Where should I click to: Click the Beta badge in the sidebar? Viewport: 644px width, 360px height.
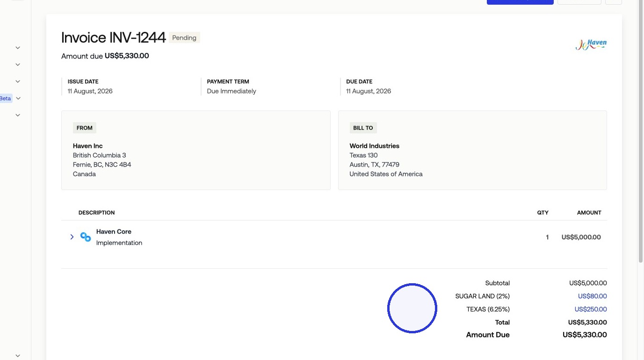pos(6,98)
